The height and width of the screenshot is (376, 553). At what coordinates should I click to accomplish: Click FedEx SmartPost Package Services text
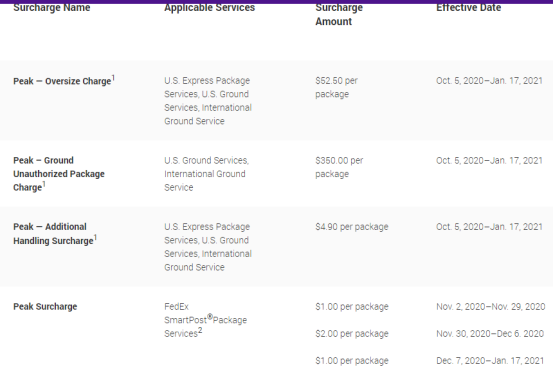[x=205, y=320]
